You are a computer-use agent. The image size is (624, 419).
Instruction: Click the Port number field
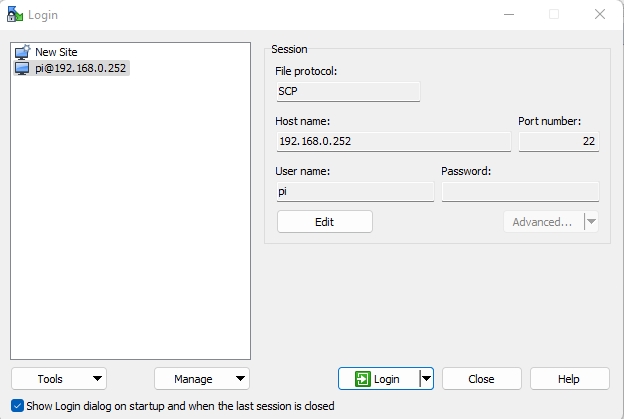pos(558,141)
